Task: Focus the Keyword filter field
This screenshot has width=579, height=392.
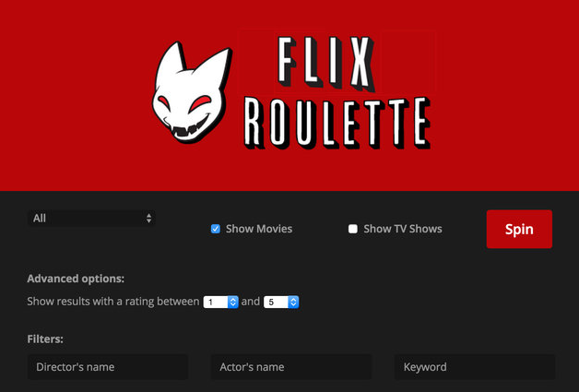Action: (x=475, y=367)
